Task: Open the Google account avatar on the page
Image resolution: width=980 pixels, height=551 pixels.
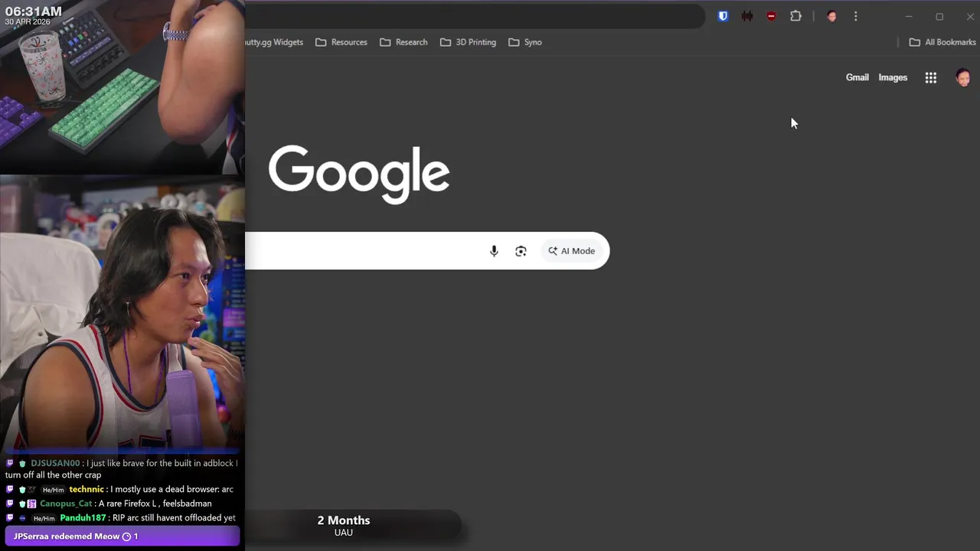Action: click(963, 77)
